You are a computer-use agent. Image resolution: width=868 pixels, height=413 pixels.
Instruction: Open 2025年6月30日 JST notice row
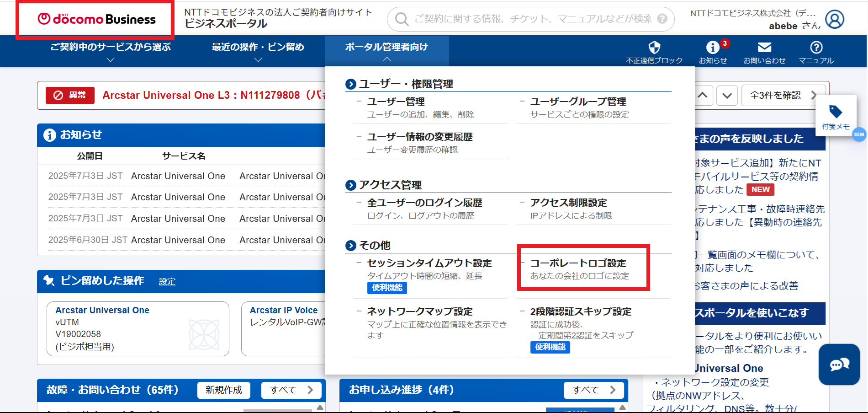pos(186,240)
